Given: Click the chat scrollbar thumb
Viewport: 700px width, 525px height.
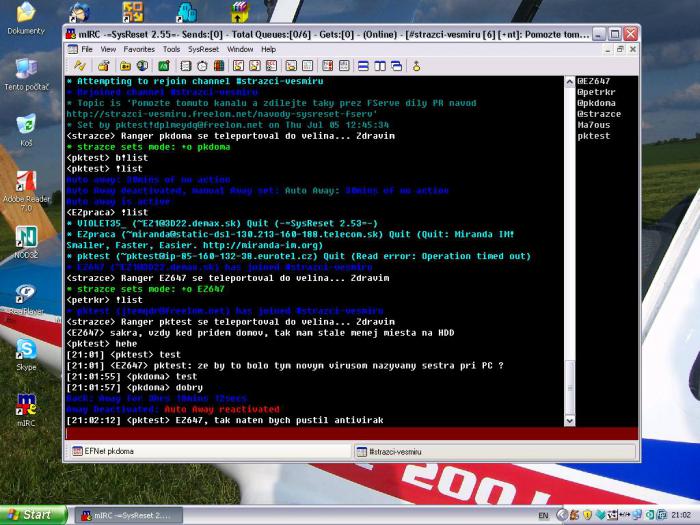Looking at the screenshot, I should click(570, 388).
